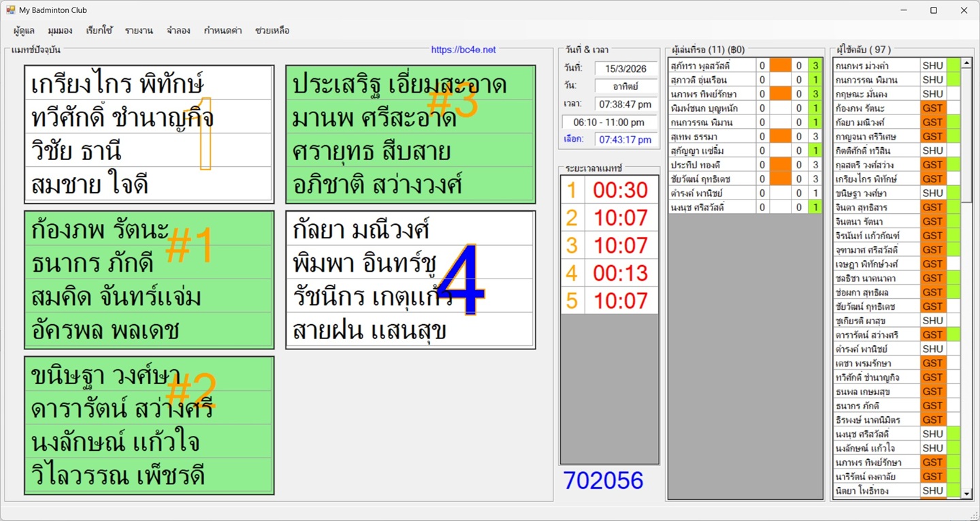Select สุภัทรา พูลสวัสดิ์ in the waiting players list

[713, 65]
